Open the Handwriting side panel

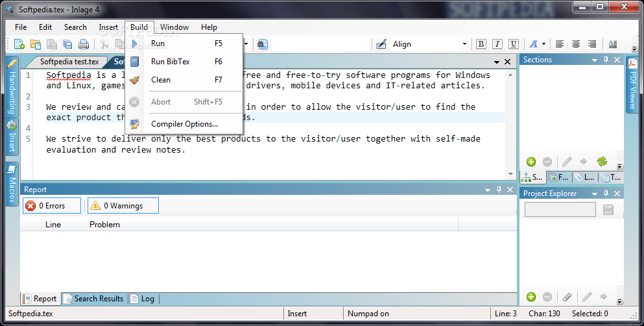pyautogui.click(x=12, y=87)
